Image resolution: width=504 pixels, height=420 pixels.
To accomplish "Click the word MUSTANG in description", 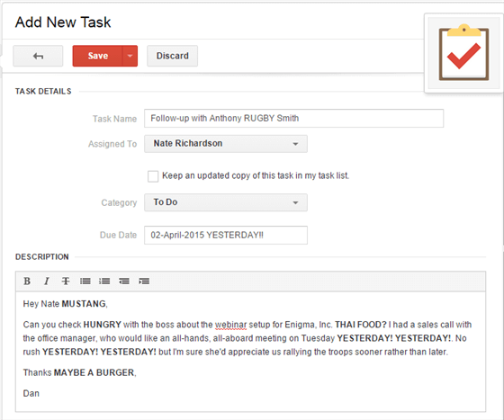I will (x=84, y=304).
